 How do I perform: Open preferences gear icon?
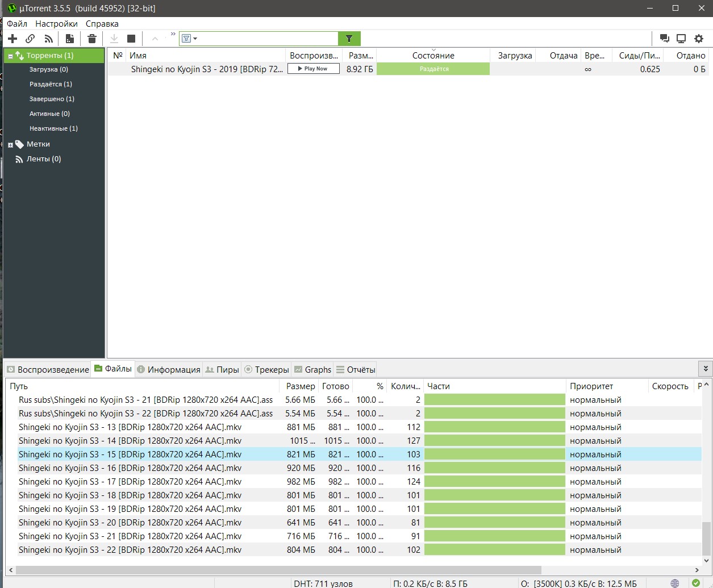(x=699, y=39)
